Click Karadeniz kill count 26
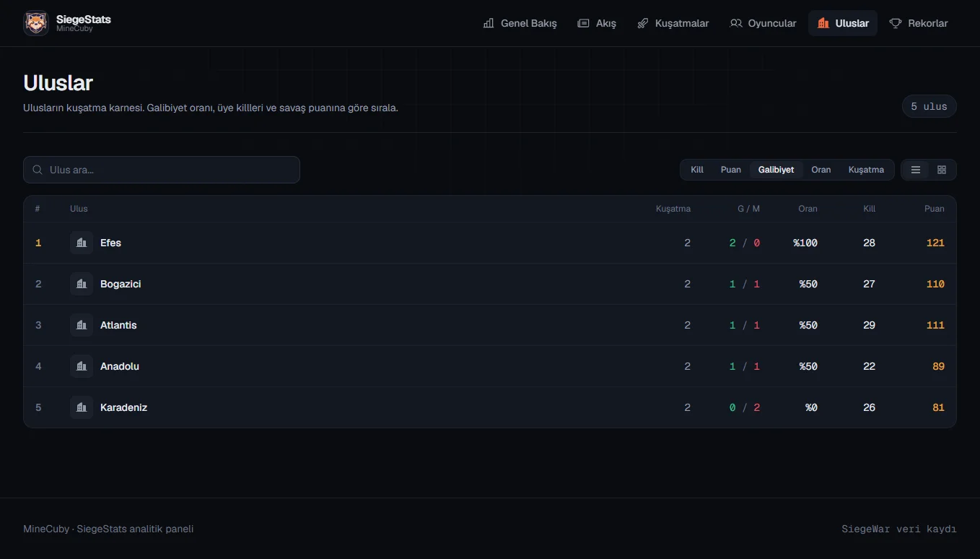The height and width of the screenshot is (559, 980). 869,407
